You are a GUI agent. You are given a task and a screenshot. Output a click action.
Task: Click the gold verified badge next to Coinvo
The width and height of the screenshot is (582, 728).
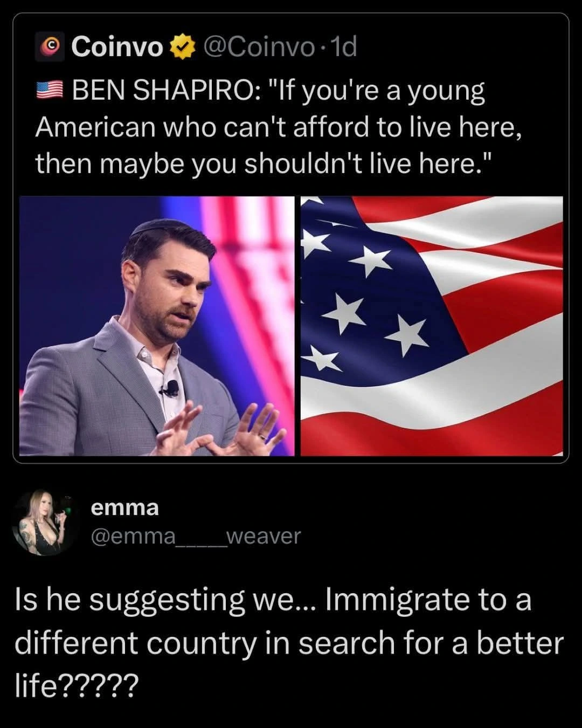click(x=182, y=47)
